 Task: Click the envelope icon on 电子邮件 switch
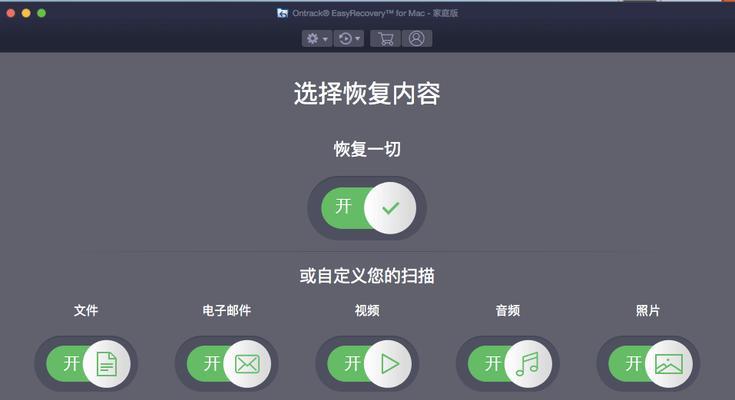click(x=247, y=364)
